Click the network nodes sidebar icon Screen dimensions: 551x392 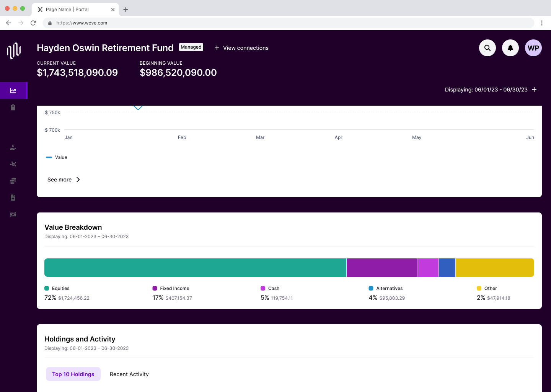[13, 164]
